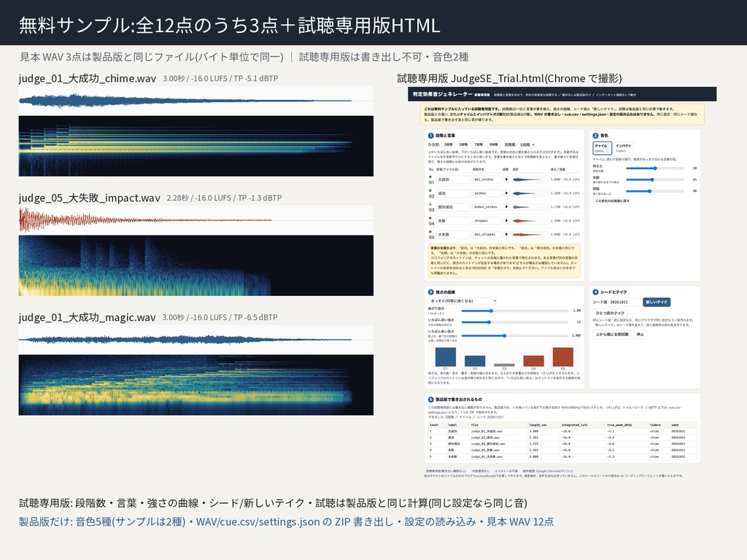Screen dimensions: 747x560
Task: Click the 03 gray bar in strength chart
Action: point(504,365)
